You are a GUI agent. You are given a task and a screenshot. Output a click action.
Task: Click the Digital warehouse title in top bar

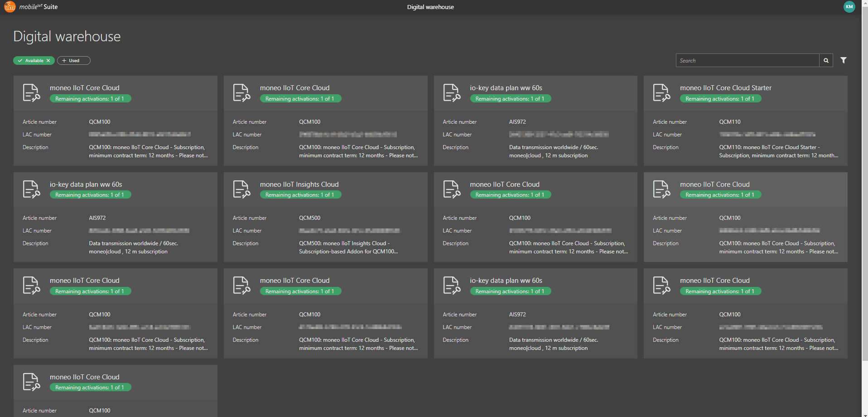point(430,7)
